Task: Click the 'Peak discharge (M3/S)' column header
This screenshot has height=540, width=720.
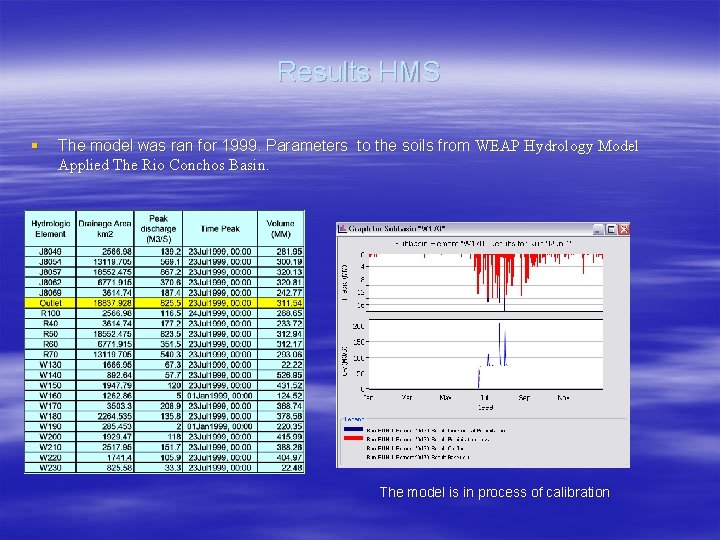Action: tap(158, 229)
